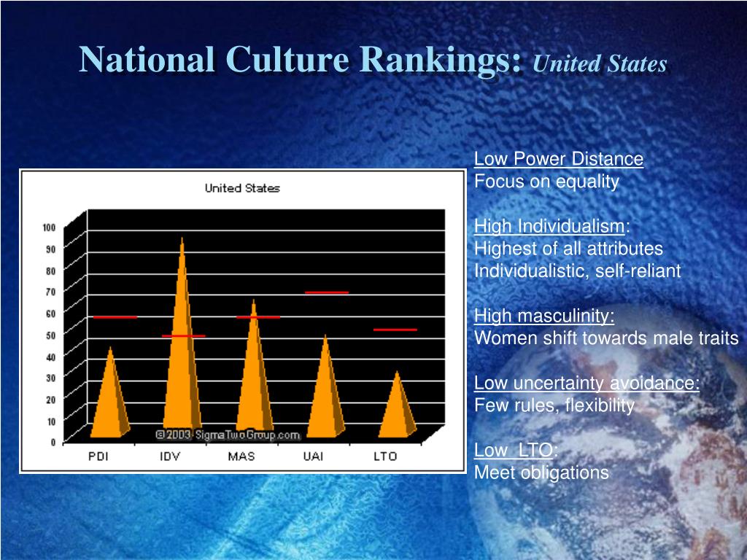747x560 pixels.
Task: Click 'Meet obligations' text
Action: 541,472
